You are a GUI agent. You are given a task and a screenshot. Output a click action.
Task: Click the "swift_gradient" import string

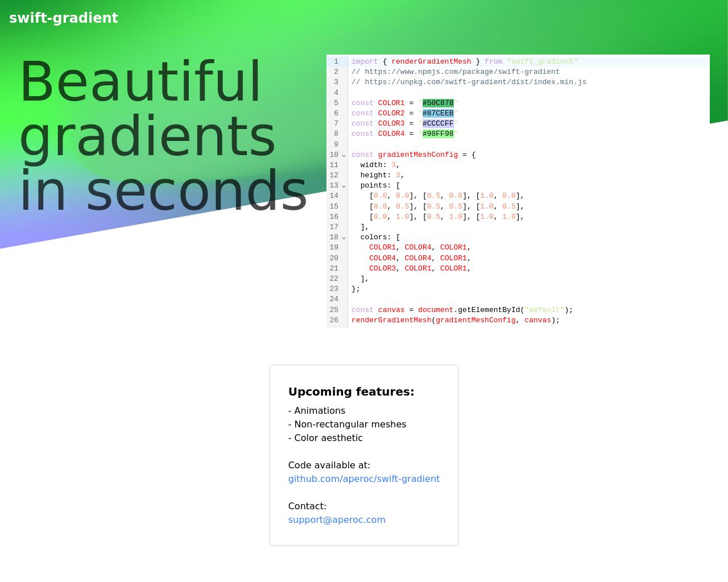(542, 61)
